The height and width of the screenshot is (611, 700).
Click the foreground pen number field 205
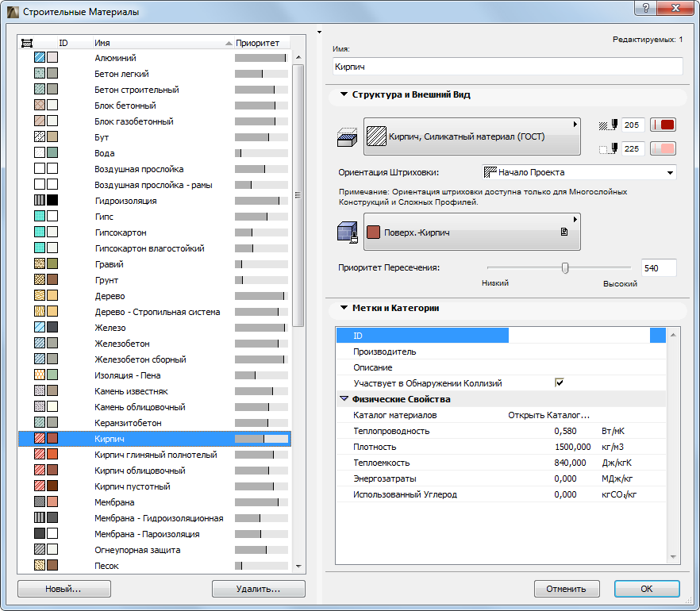633,125
